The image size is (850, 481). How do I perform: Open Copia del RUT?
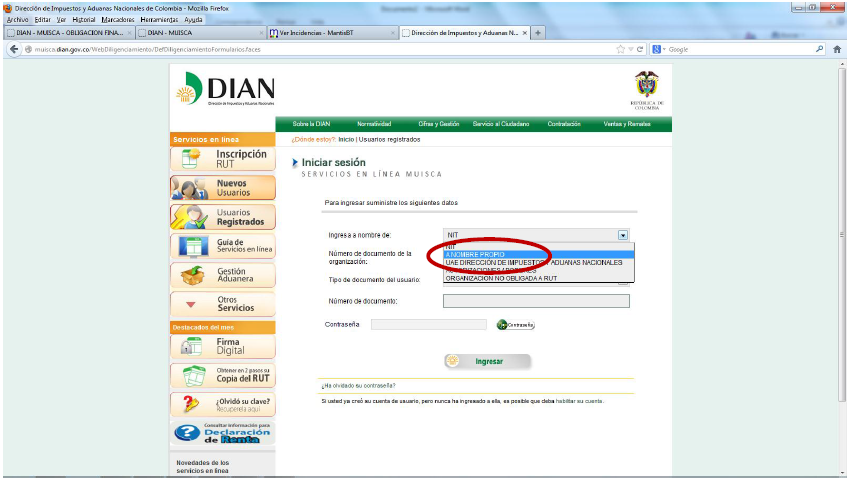223,375
